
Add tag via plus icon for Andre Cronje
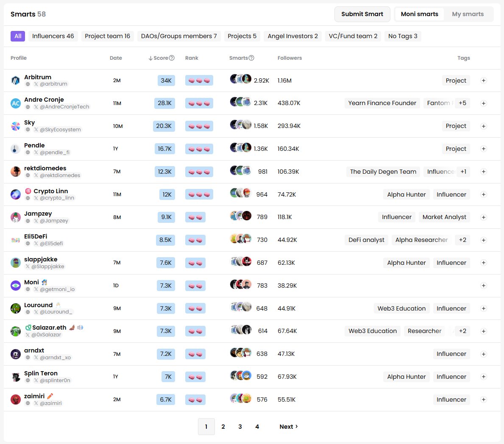[x=483, y=103]
